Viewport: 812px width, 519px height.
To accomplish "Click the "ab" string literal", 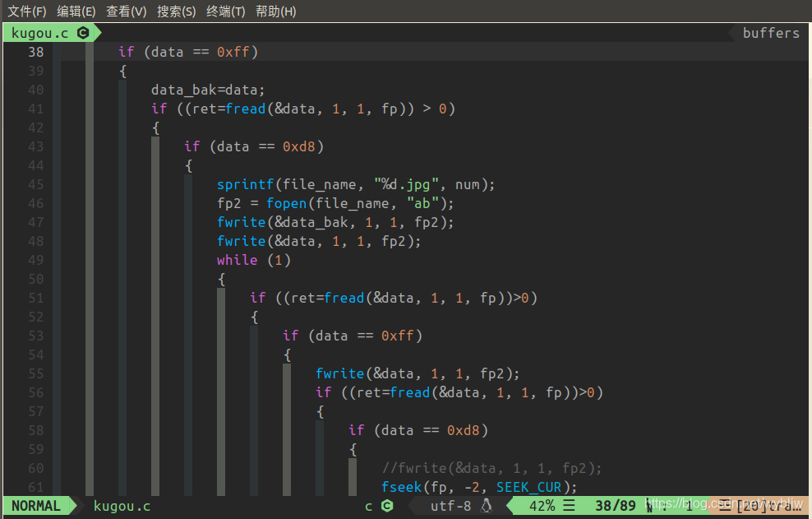I will (422, 203).
